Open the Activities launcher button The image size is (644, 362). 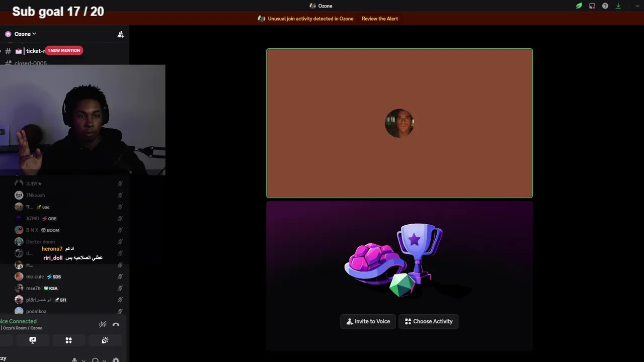(68, 340)
